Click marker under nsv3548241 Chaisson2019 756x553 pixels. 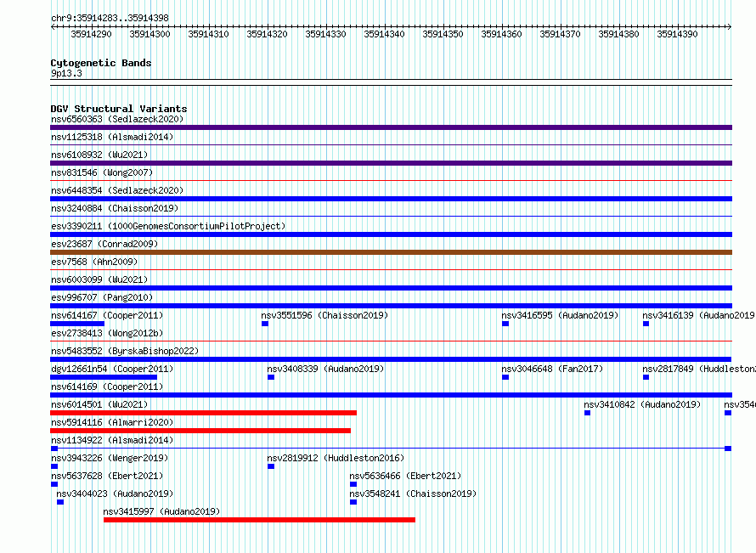pos(353,502)
